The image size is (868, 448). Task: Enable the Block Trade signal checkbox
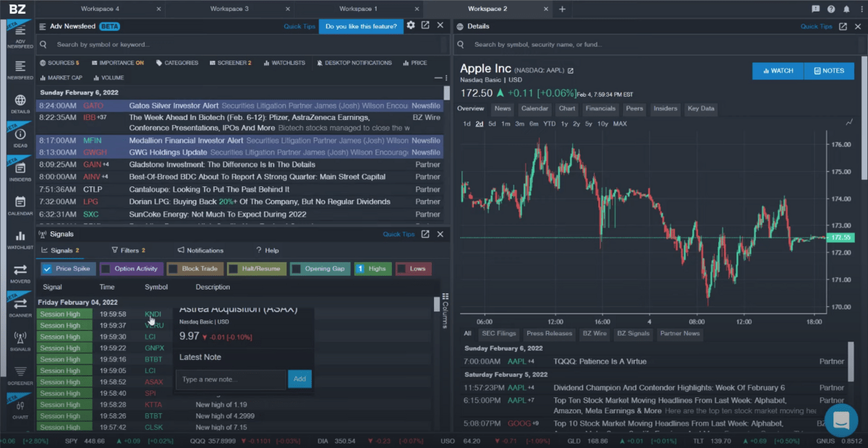173,269
